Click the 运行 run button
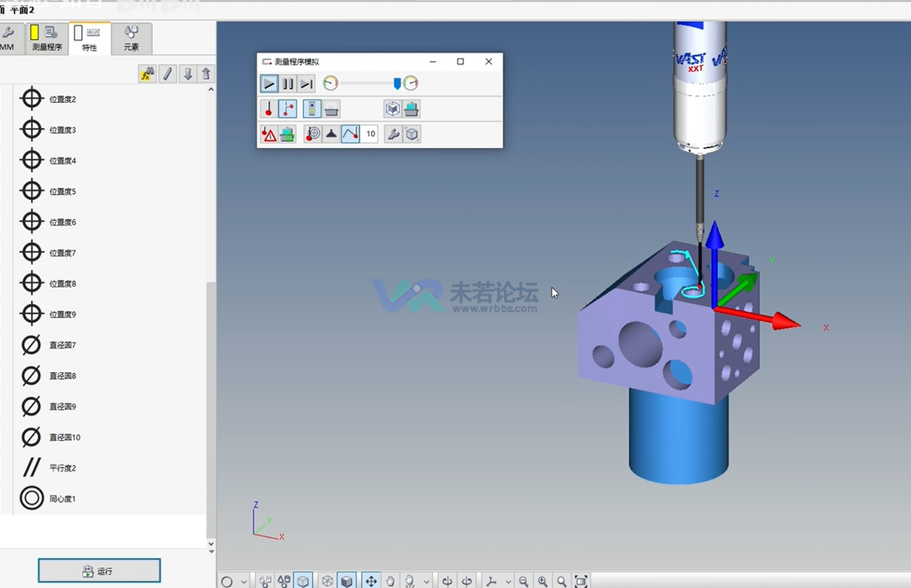Viewport: 911px width, 588px height. [99, 571]
